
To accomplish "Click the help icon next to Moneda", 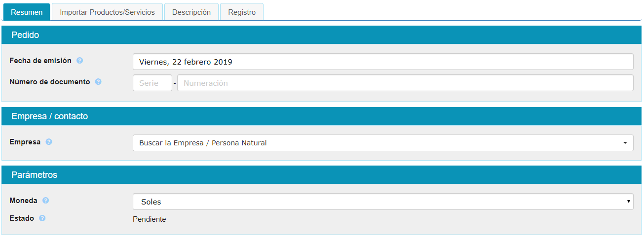I will (46, 201).
